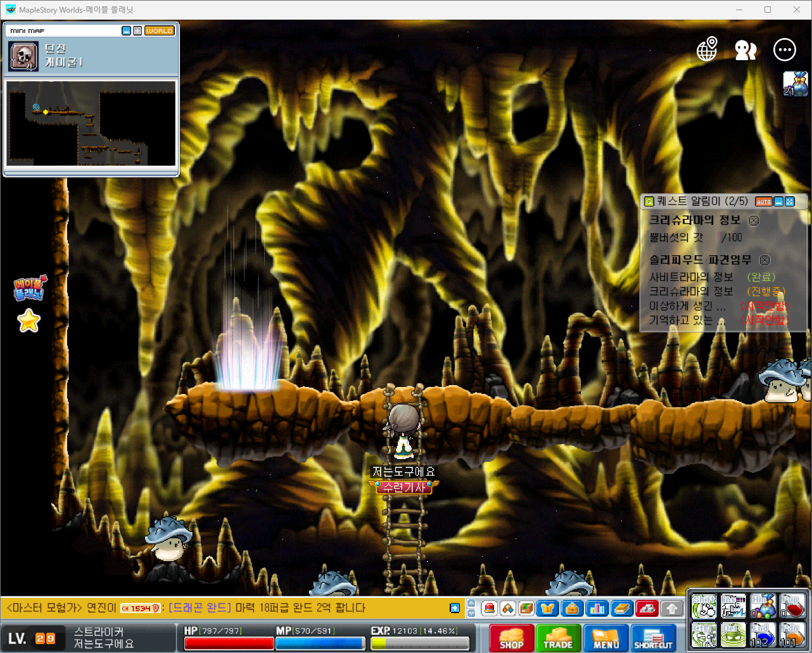Remove 슬리피우드 파견임무 quest from tracker

[x=764, y=260]
